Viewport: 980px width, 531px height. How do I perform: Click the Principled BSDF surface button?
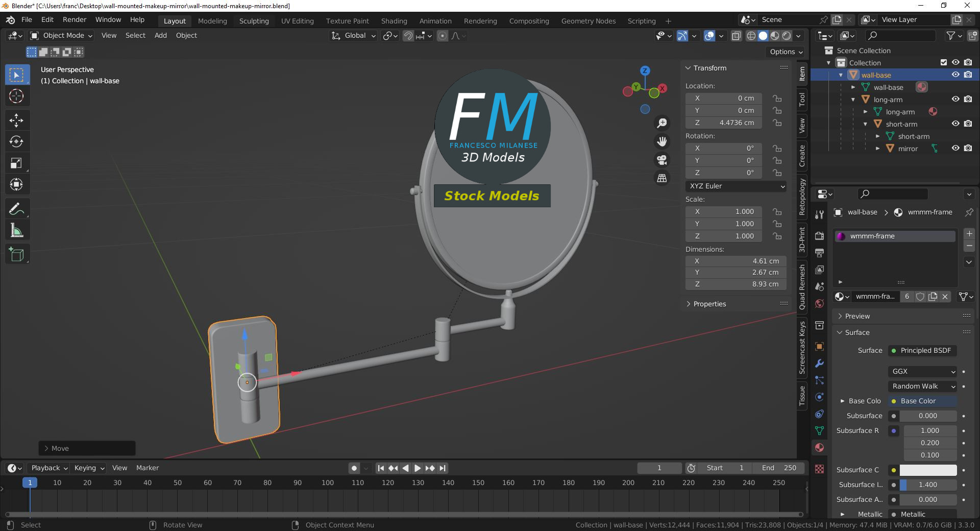(923, 351)
